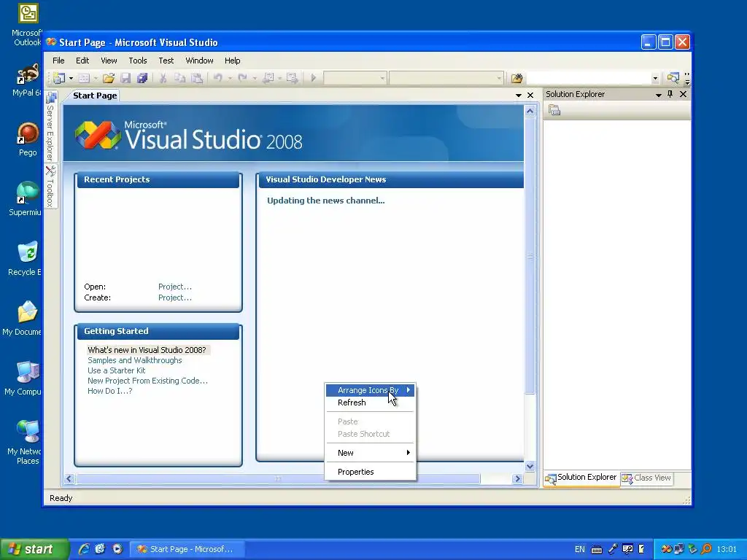Open the Tools menu

coord(138,61)
